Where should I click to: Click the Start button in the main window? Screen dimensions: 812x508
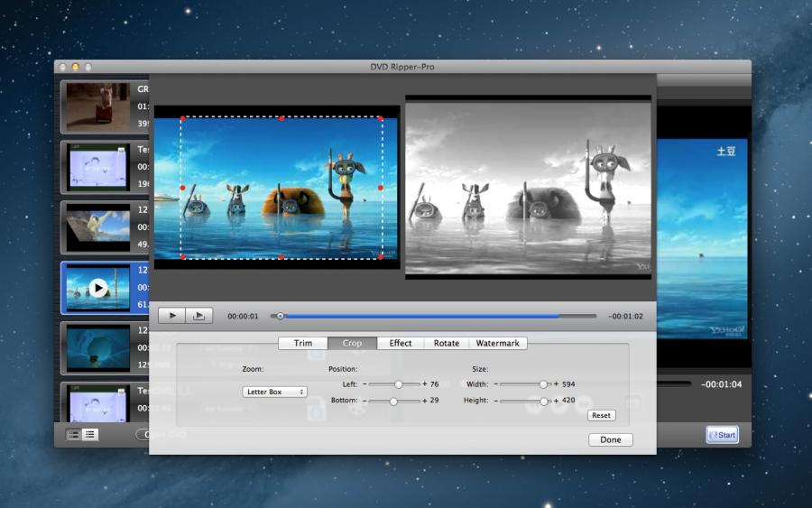pos(722,435)
